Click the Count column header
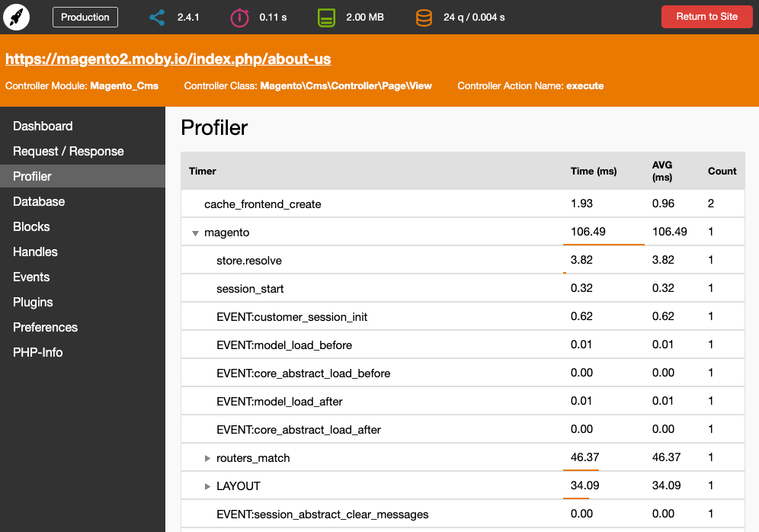759x532 pixels. coord(722,171)
